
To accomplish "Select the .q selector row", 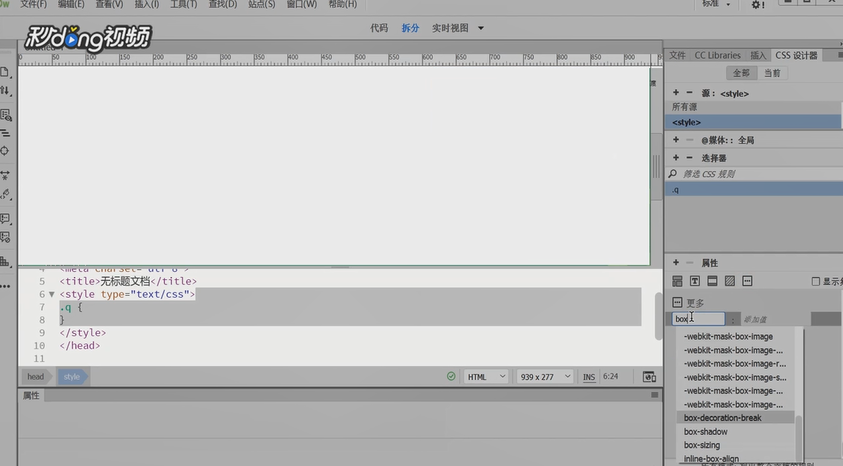I will tap(754, 189).
